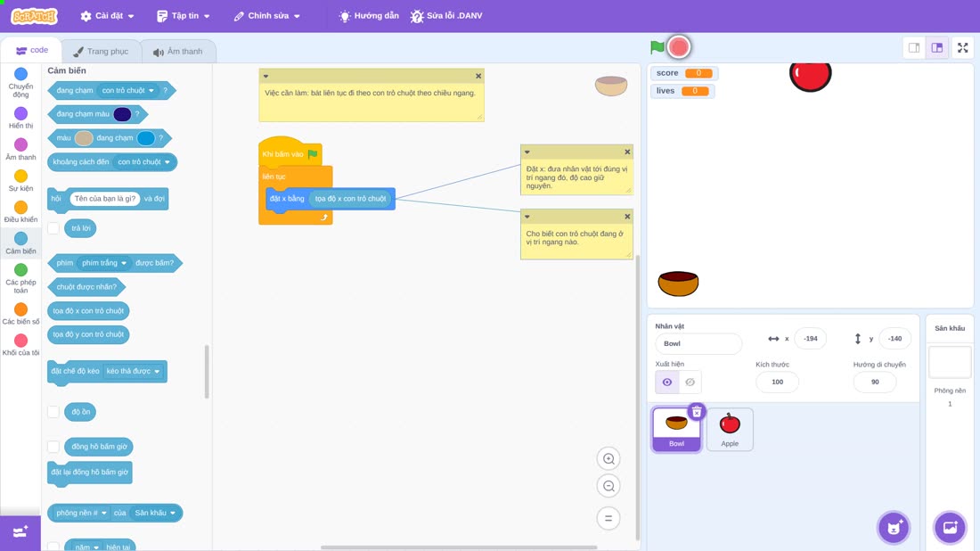Switch to the Âm thanh tab
The width and height of the screenshot is (980, 551).
click(178, 52)
